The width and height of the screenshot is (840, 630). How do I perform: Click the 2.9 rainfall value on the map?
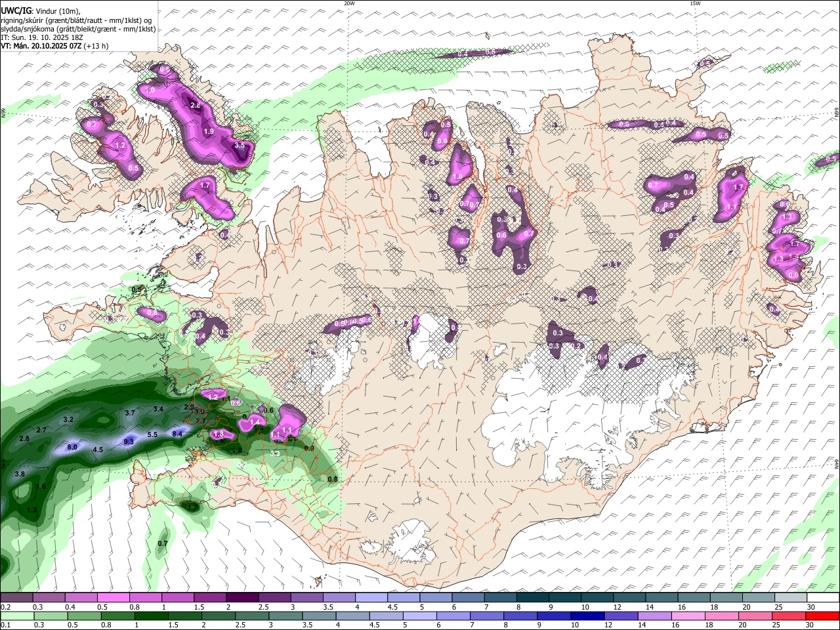[x=189, y=407]
